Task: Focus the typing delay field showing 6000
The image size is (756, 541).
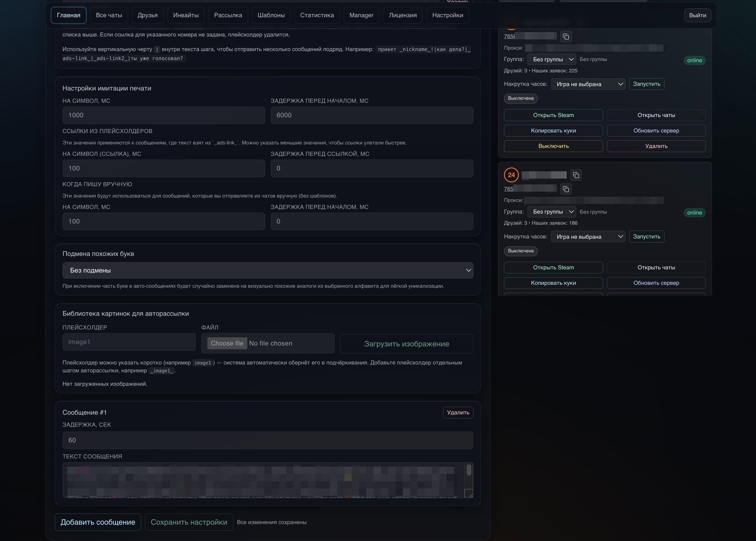Action: pyautogui.click(x=372, y=115)
